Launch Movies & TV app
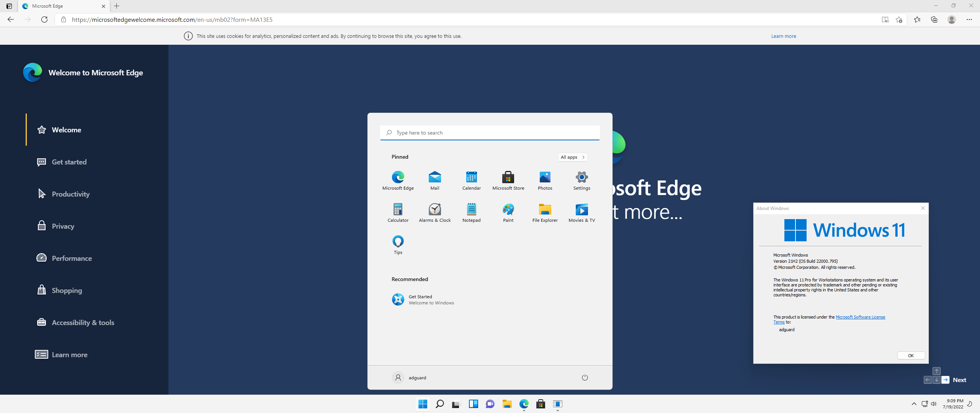 tap(581, 213)
